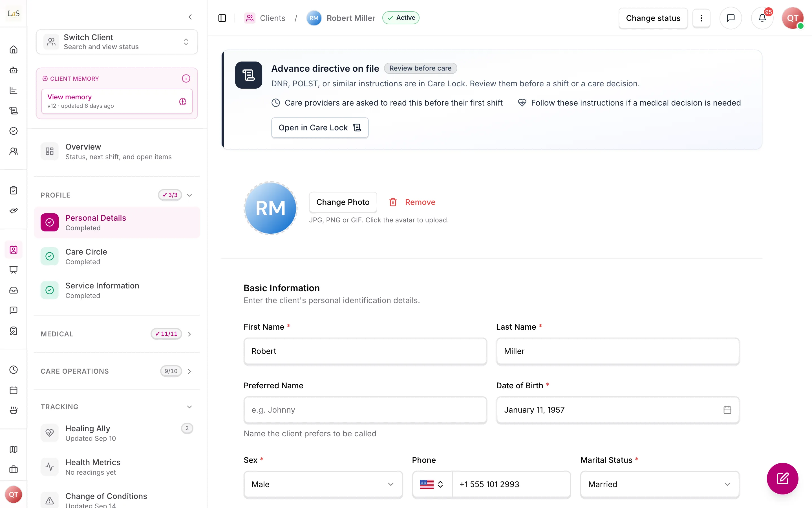
Task: Click the First Name field with Robert
Action: click(x=365, y=351)
